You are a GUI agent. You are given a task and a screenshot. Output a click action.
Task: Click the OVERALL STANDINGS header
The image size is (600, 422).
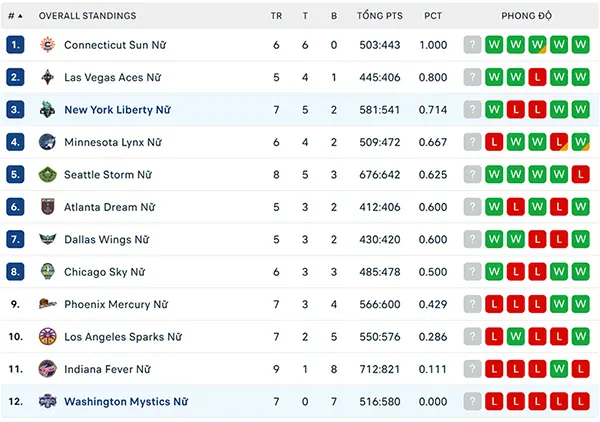click(87, 16)
